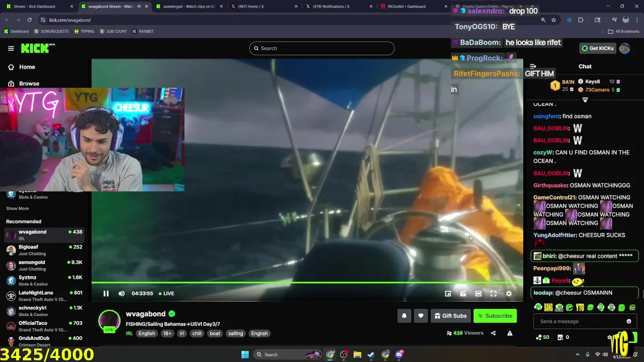
Task: Open video player settings gear
Action: (x=509, y=294)
